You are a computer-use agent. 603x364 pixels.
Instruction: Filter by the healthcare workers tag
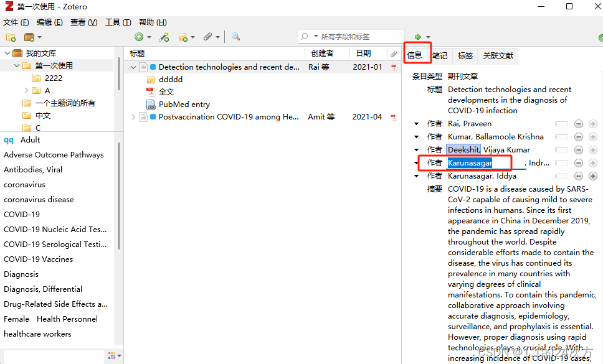pos(37,334)
